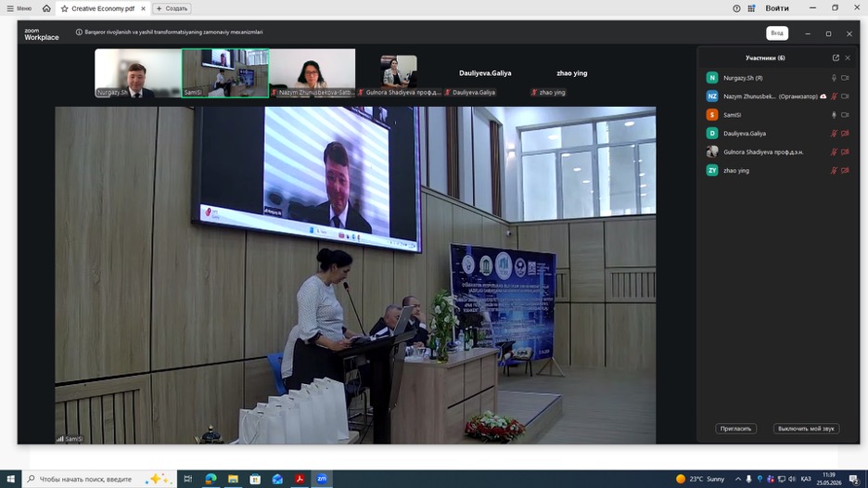Click the SamiSI name label on main video
This screenshot has width=868, height=488.
click(x=73, y=439)
